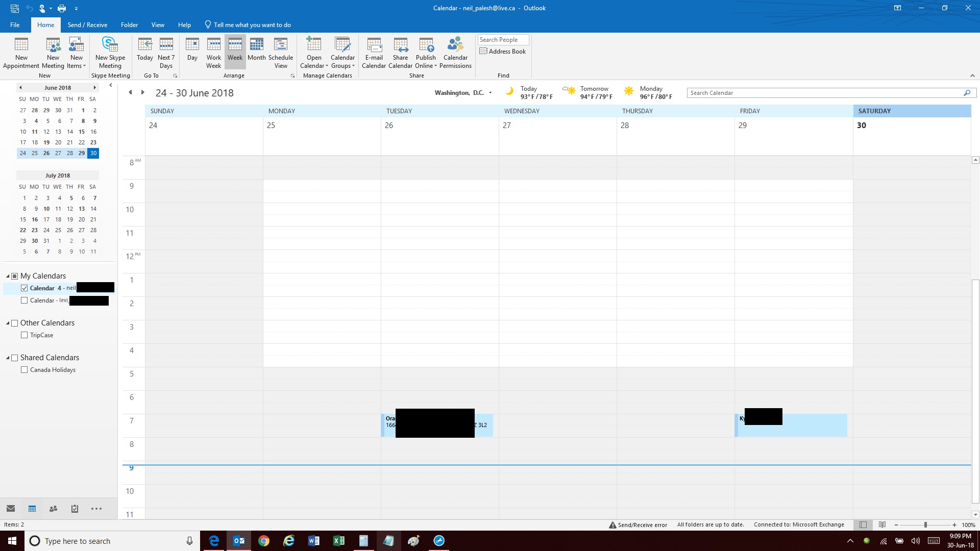
Task: Collapse the My Calendars group
Action: click(8, 276)
